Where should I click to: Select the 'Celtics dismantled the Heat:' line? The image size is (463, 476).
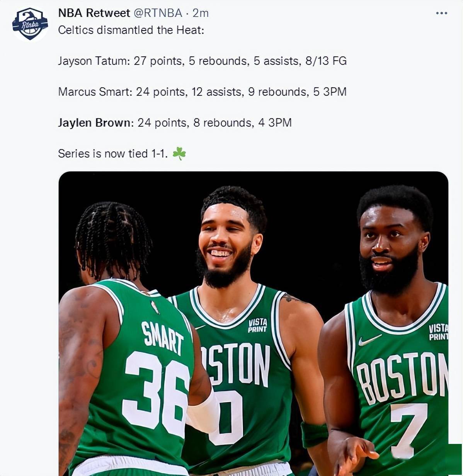tap(131, 30)
